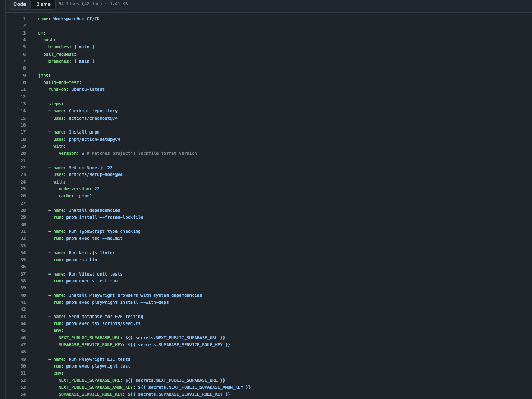Click 'Run Playwright E2E tests' step name
532x399 pixels.
point(99,359)
